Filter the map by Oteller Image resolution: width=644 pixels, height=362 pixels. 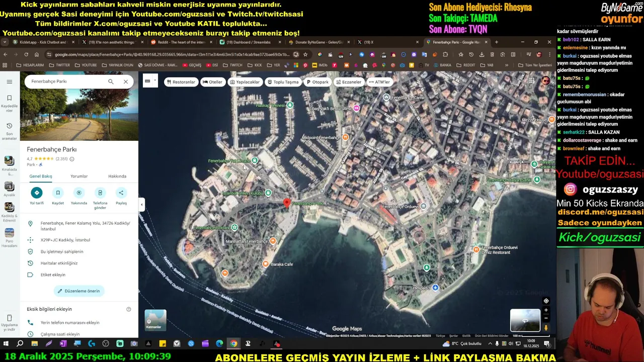212,82
